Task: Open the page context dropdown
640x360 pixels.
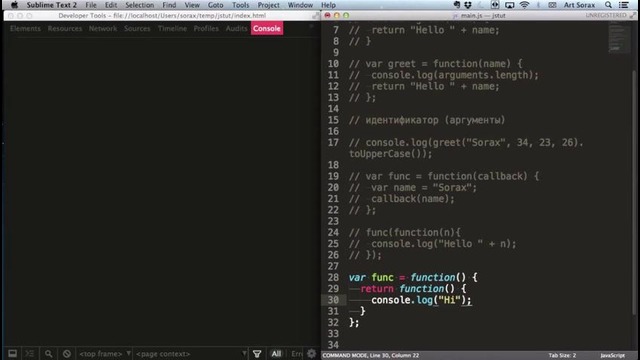Action: tap(191, 354)
